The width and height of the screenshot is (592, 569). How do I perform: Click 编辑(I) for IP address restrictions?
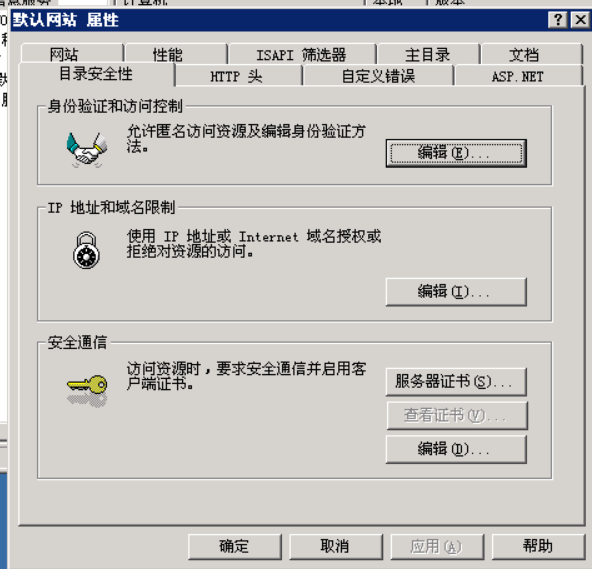pos(456,292)
